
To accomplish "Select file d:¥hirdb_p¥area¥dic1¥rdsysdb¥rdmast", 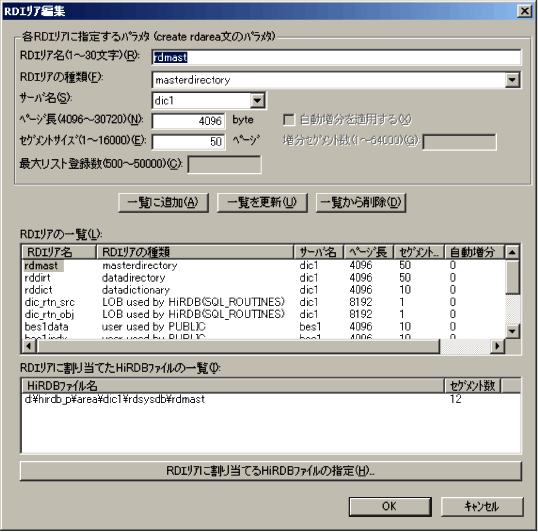I will click(115, 399).
